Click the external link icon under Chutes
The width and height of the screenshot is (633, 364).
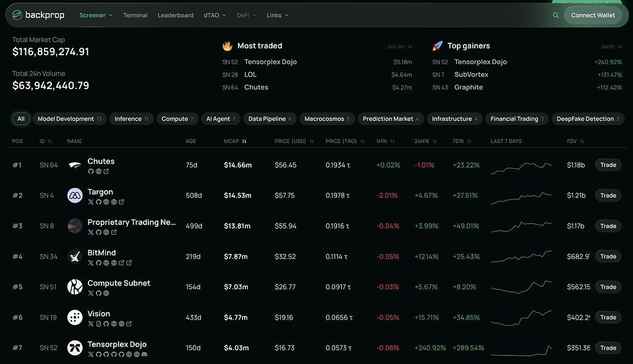tap(106, 172)
